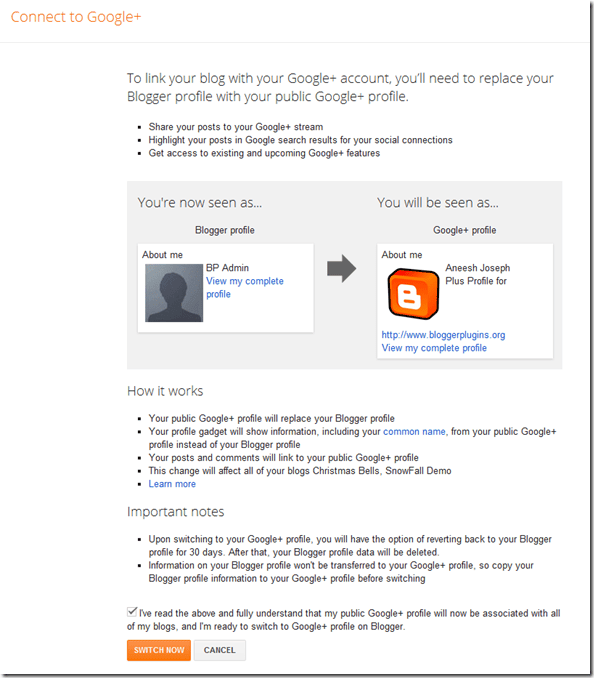Click the 'Connect to Google+' page title
Screen dimensions: 594x678
tap(76, 17)
